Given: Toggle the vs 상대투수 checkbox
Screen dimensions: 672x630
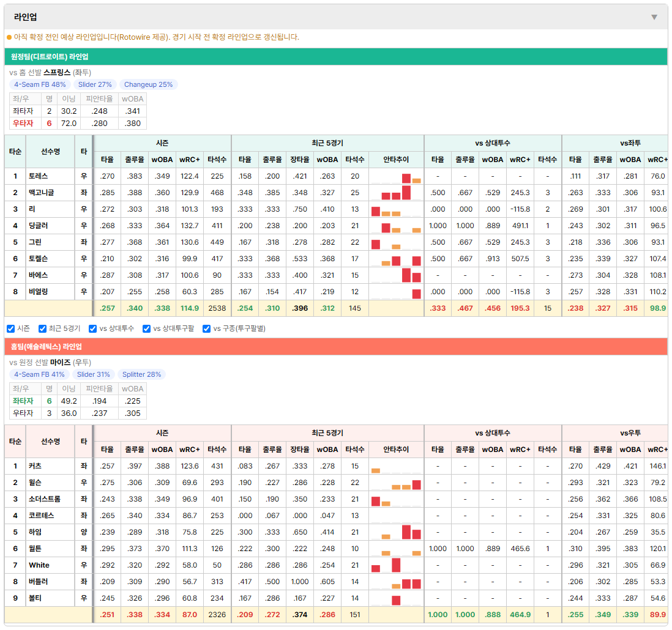Looking at the screenshot, I should 92,328.
